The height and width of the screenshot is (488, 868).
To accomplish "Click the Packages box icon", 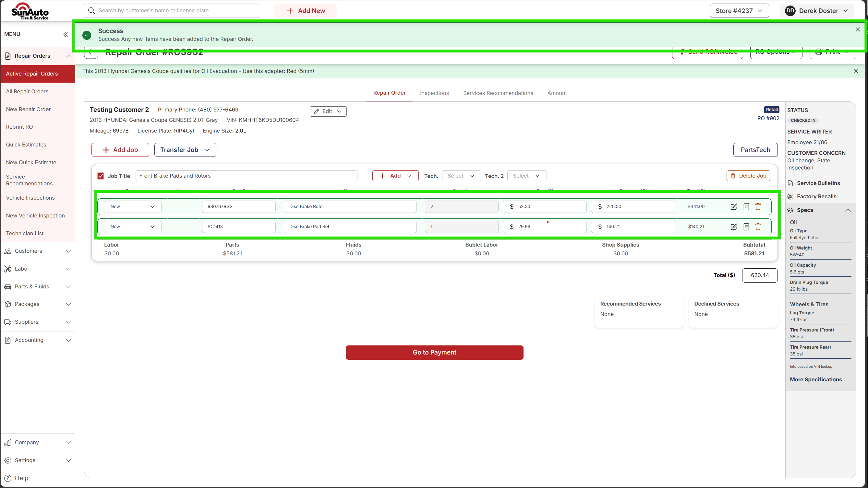I will coord(8,304).
